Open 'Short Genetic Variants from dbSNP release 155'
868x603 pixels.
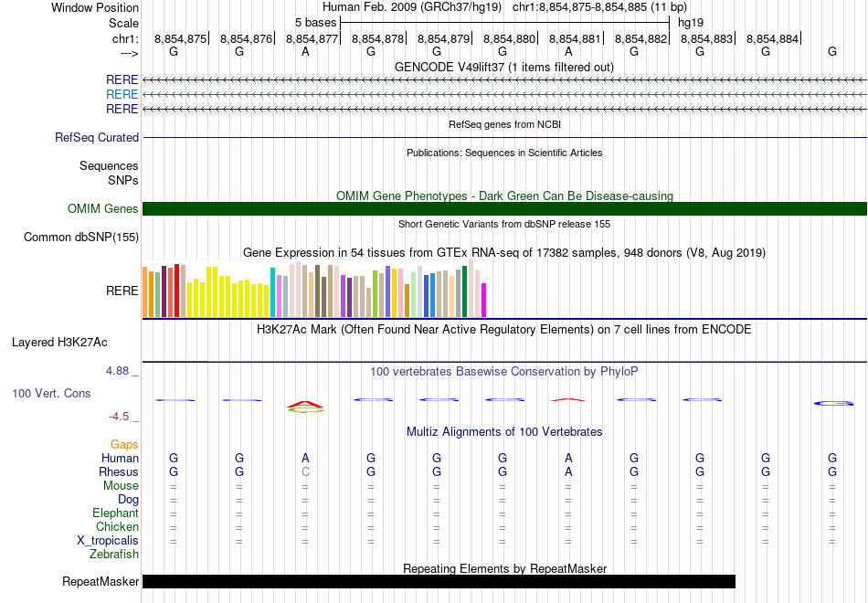[504, 224]
